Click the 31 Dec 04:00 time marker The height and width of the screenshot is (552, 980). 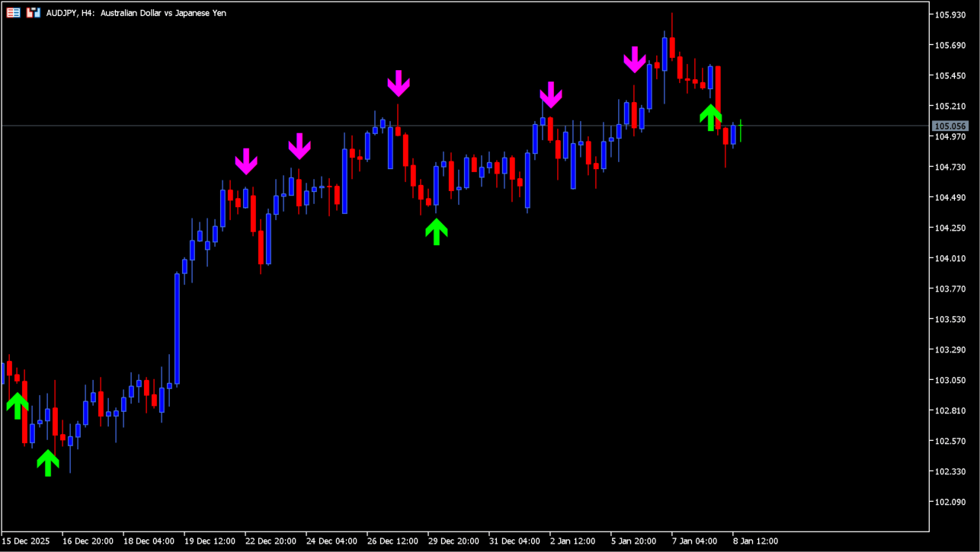tap(514, 541)
